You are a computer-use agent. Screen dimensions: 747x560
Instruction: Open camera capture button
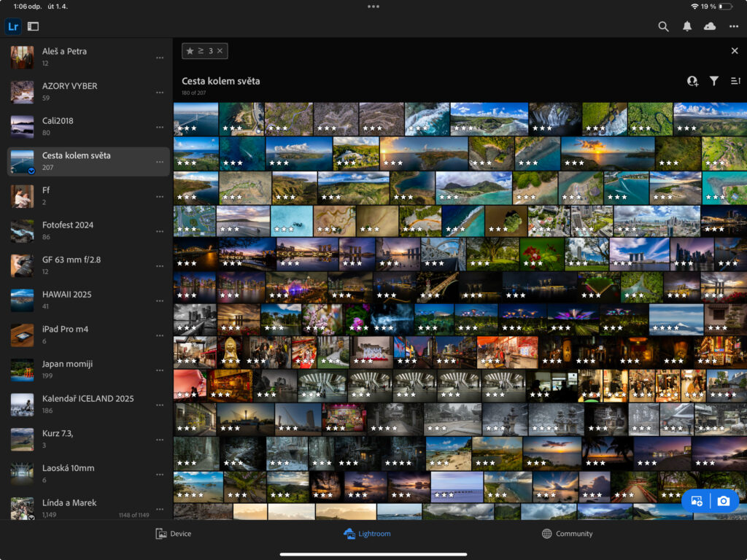click(723, 501)
